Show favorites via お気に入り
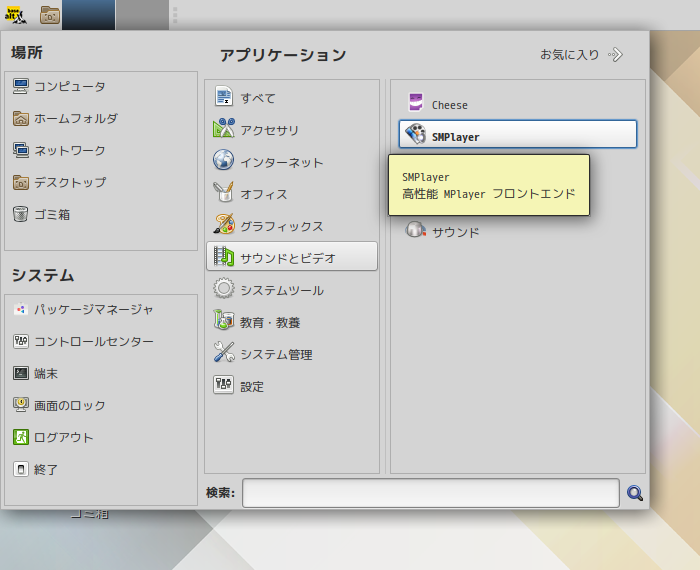700x570 pixels. (570, 54)
